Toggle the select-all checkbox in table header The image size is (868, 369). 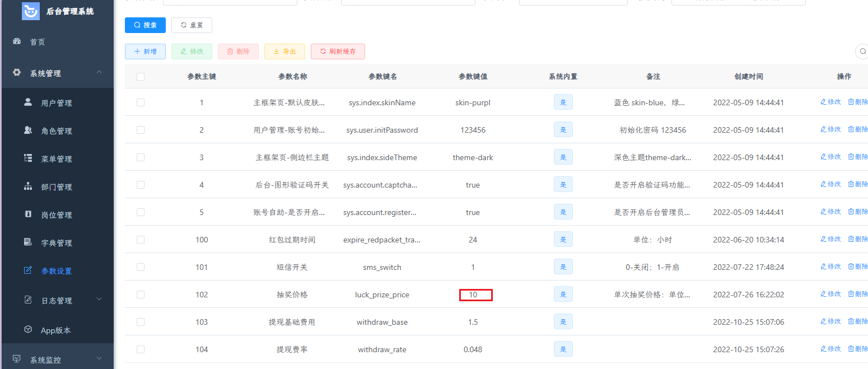141,77
